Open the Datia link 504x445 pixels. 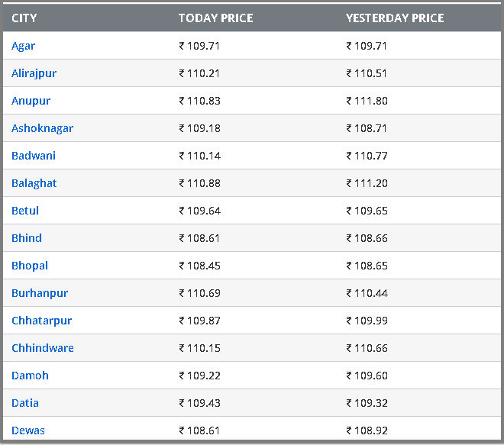[25, 403]
